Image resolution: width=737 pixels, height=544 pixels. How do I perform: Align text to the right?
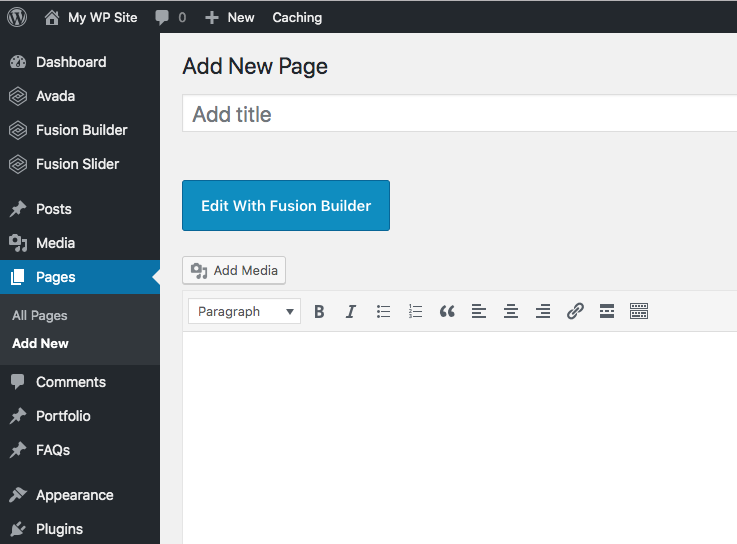tap(543, 312)
